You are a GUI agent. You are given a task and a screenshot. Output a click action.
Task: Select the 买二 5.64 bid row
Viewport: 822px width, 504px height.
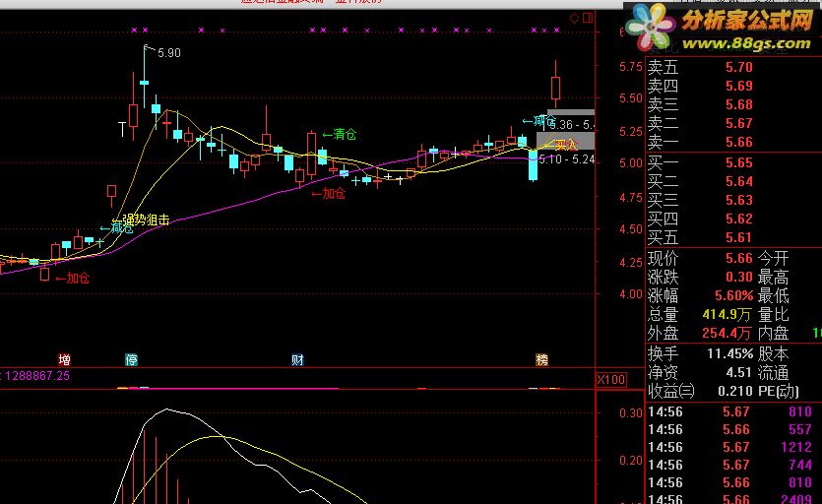click(x=734, y=181)
